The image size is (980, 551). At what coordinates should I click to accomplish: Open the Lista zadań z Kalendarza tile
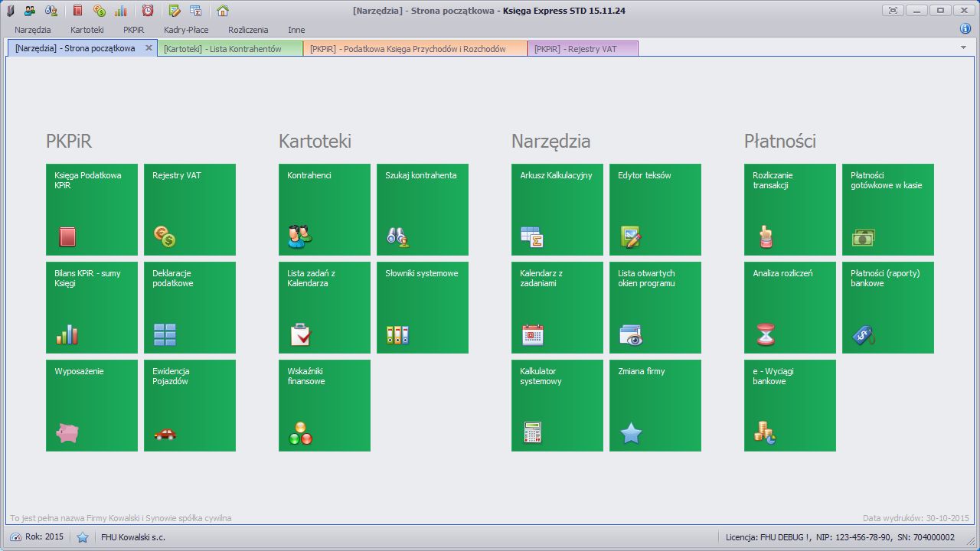[x=325, y=308]
